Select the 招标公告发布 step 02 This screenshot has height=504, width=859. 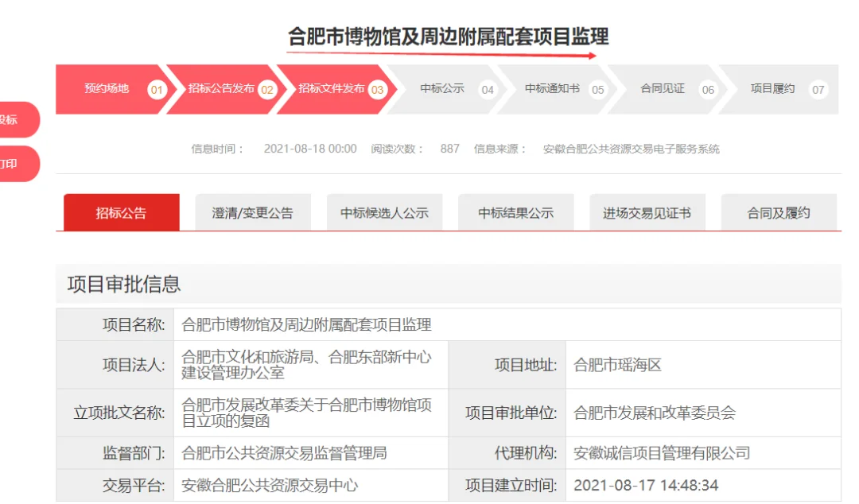coord(226,89)
